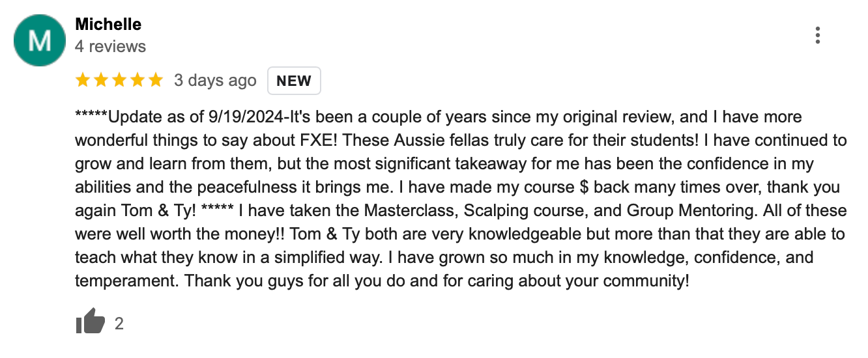This screenshot has width=868, height=358.
Task: Click "Group Mentoring" in the review body
Action: [x=695, y=212]
